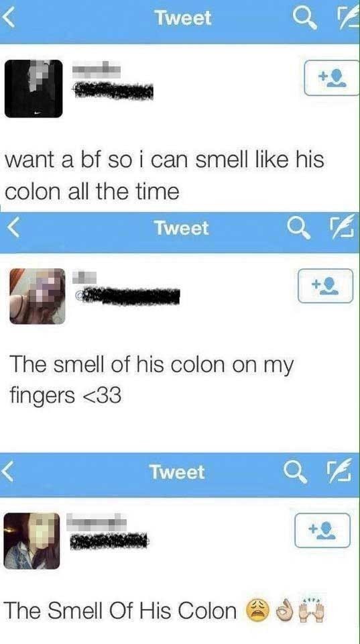360x644 pixels.
Task: Tap the back chevron in the third tweet header
Action: pyautogui.click(x=7, y=472)
